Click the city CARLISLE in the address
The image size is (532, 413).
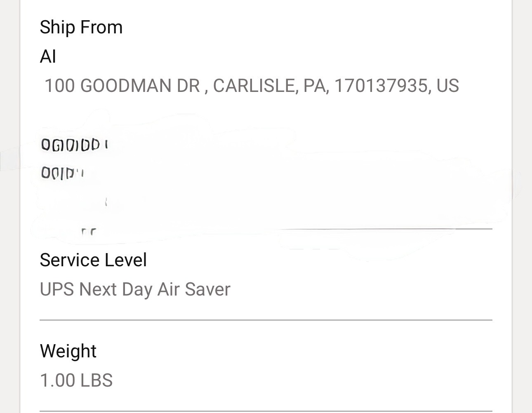(254, 86)
